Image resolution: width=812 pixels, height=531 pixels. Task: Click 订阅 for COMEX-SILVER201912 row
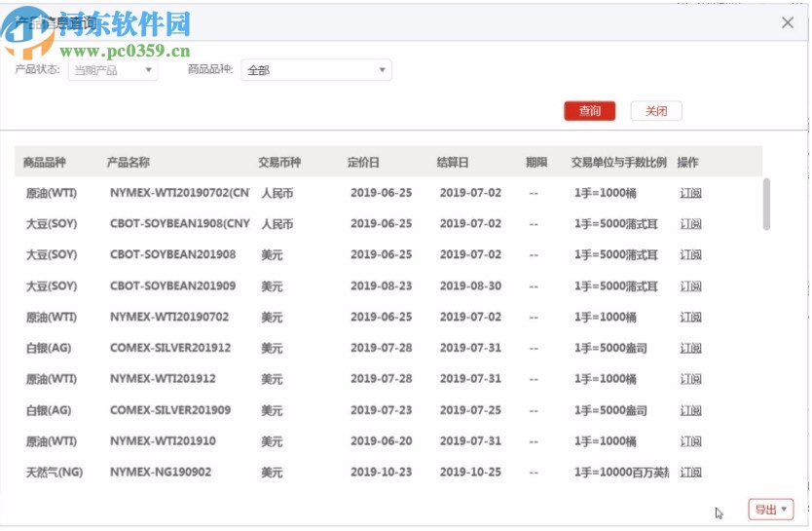(690, 348)
